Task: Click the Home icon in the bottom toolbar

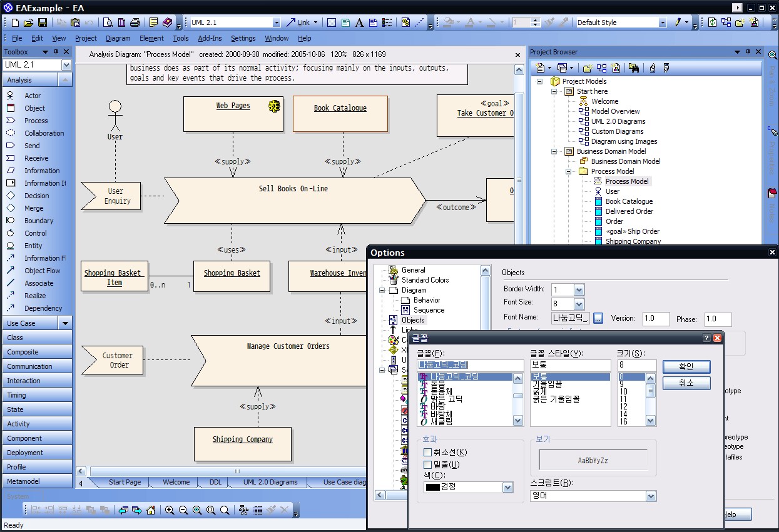Action: click(151, 510)
